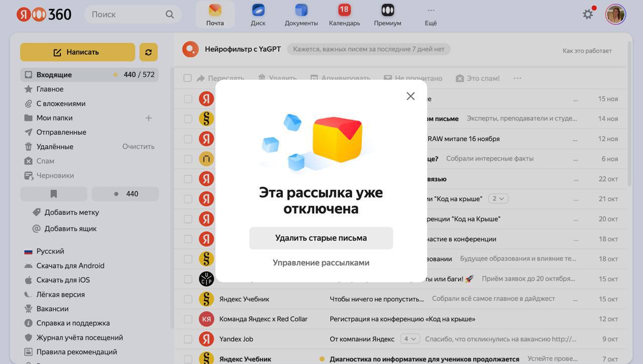Open Входящие inbox folder
643x364 pixels.
tap(89, 75)
